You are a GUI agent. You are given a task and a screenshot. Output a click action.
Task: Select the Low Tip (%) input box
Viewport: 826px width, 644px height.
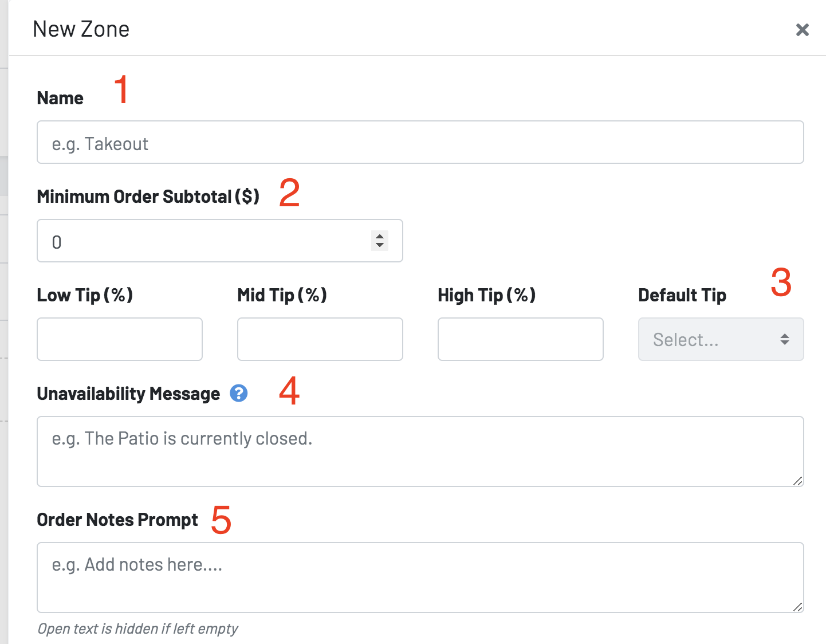(x=119, y=339)
